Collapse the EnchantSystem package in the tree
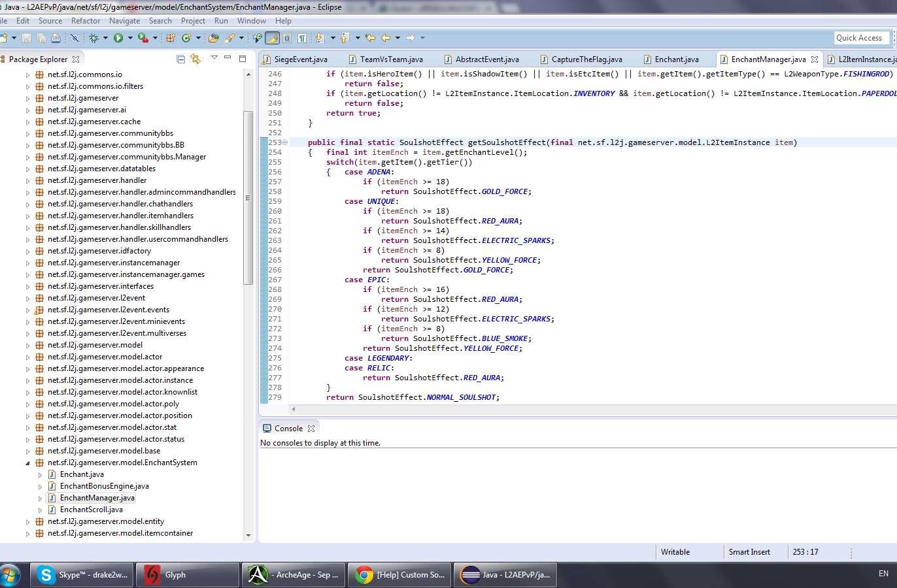 click(27, 462)
